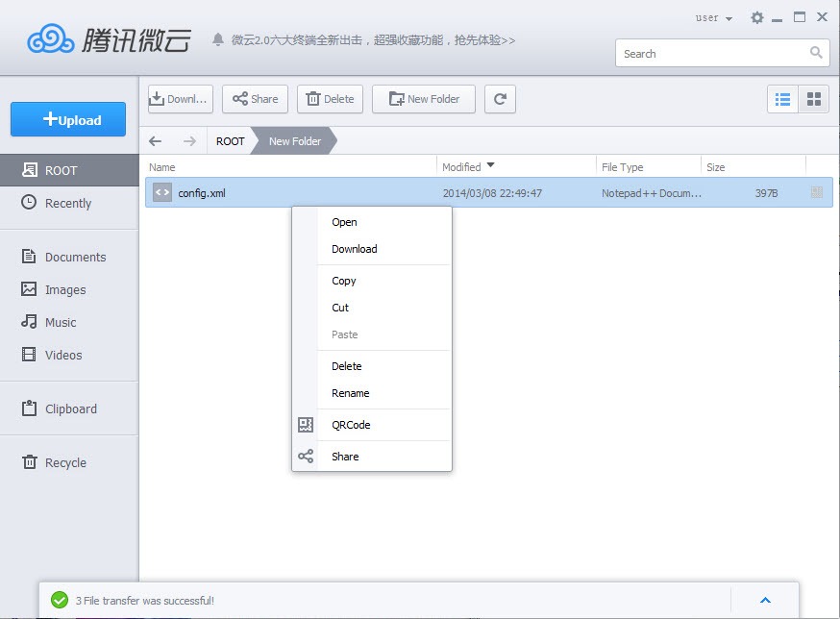The image size is (840, 619).
Task: Click the '3 File transfer was successful!' message
Action: pos(144,601)
